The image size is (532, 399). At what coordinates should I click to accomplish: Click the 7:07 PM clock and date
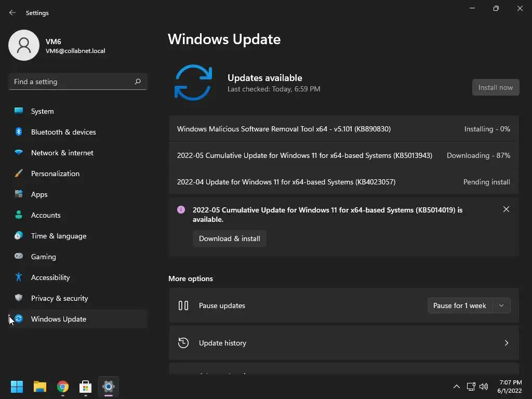[x=510, y=387]
